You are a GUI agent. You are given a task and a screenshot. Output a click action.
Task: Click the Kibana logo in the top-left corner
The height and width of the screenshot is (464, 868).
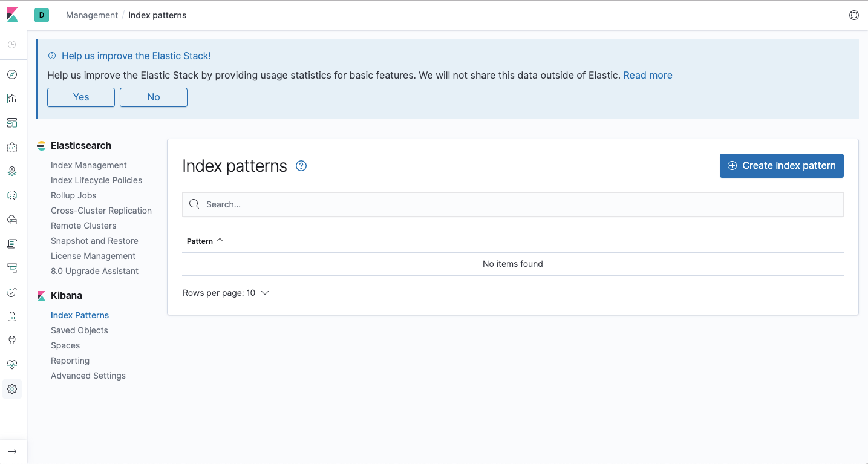[x=12, y=15]
